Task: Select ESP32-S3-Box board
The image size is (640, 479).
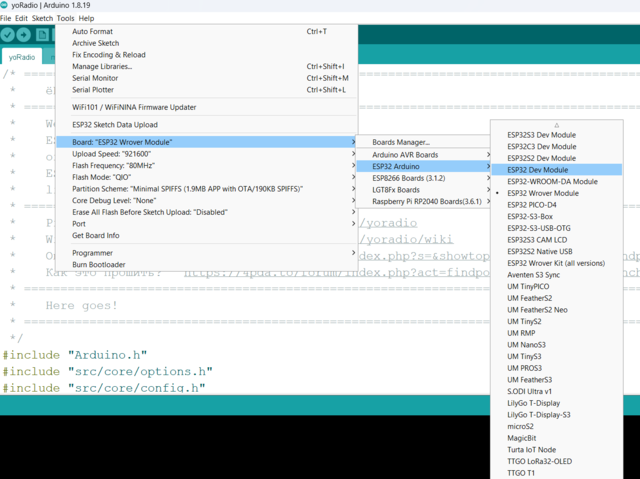Action: (x=557, y=216)
